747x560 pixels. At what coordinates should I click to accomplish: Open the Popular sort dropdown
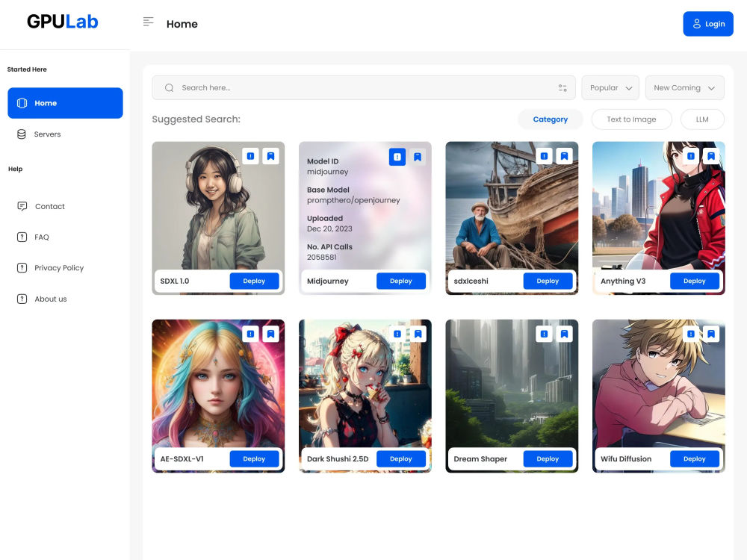point(610,87)
